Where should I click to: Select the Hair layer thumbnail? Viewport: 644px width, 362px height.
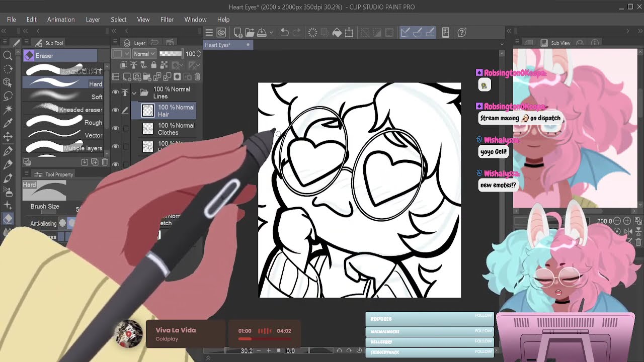click(148, 111)
